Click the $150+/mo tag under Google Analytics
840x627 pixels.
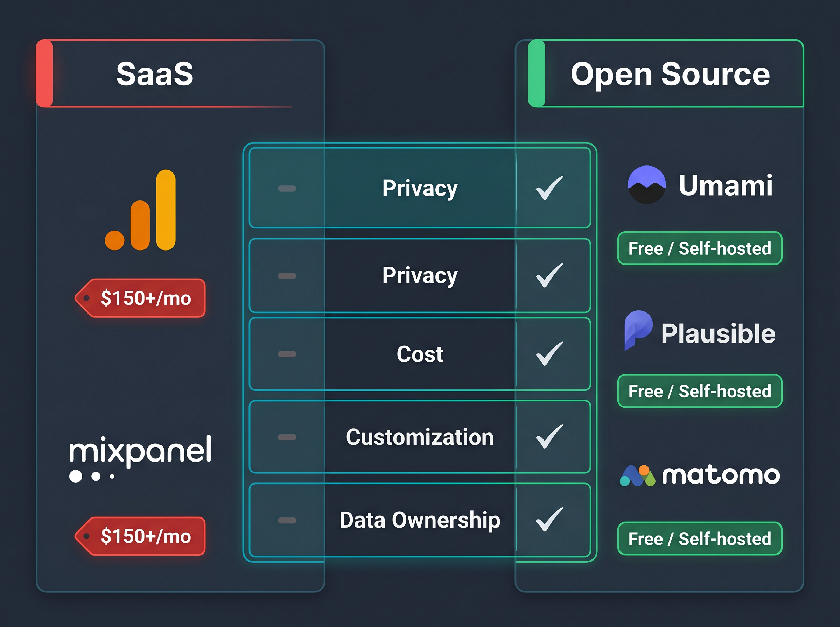140,298
